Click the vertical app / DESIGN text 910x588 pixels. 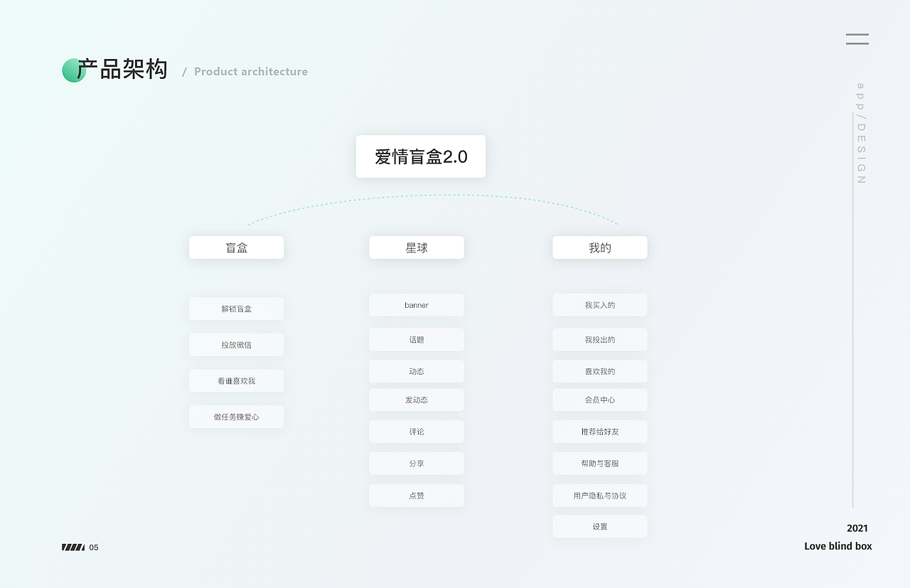861,134
